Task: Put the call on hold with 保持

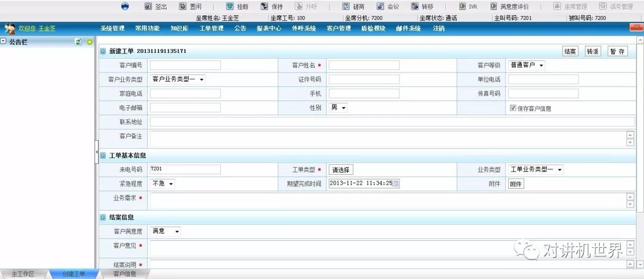Action: pos(264,7)
